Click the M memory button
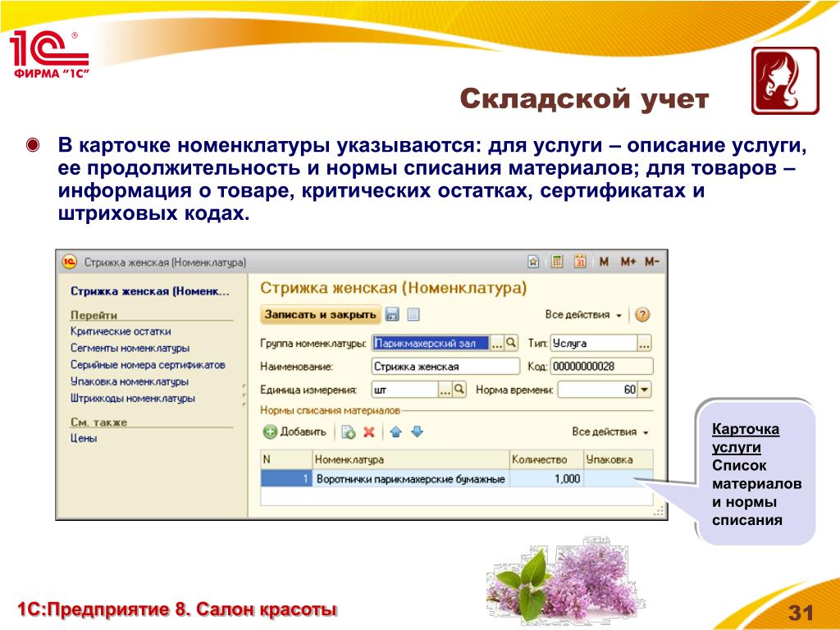The height and width of the screenshot is (630, 840). click(x=604, y=262)
